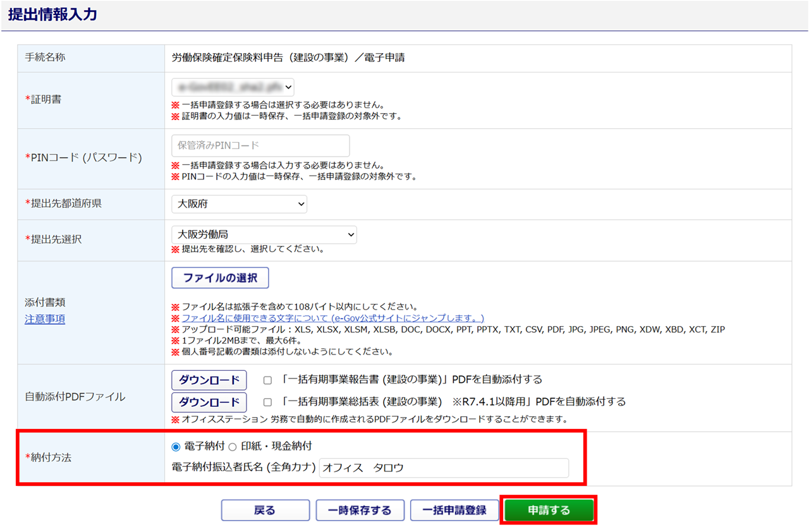Submit with the green 申請する button
809x532 pixels.
tap(549, 511)
